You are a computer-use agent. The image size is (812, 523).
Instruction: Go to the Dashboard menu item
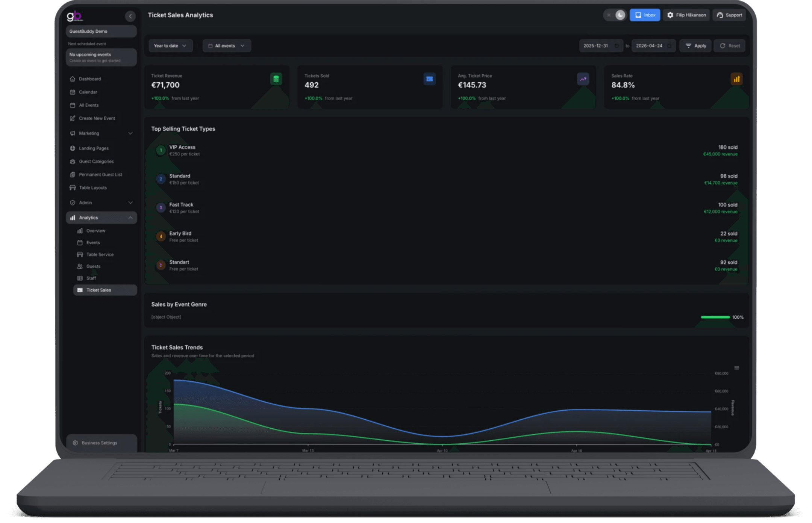coord(90,79)
